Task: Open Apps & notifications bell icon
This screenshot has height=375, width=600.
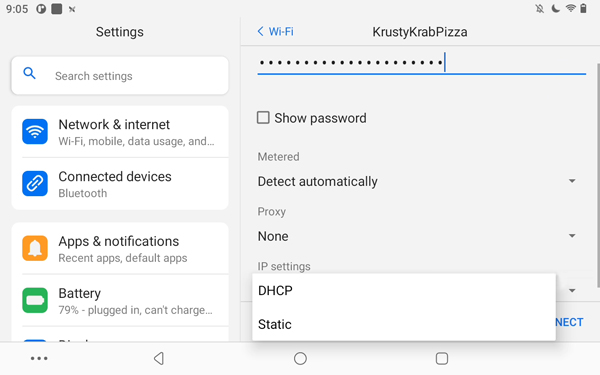Action: pos(35,248)
